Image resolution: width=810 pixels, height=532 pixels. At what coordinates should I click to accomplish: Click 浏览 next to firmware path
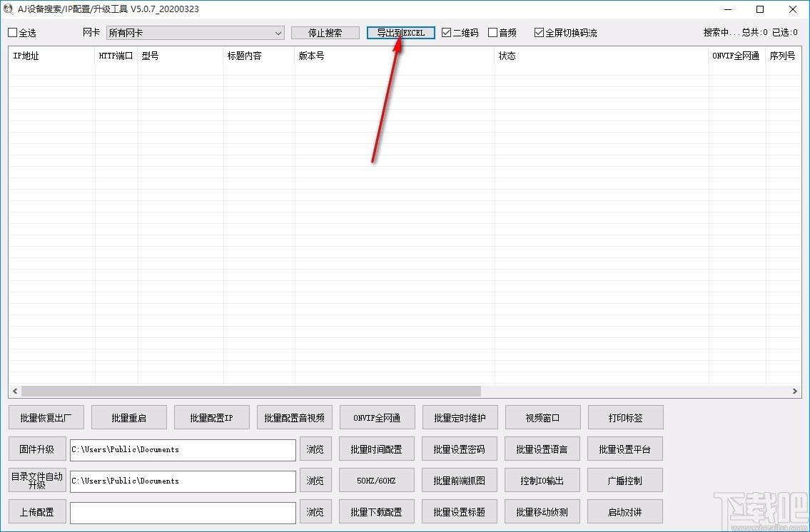[x=315, y=449]
